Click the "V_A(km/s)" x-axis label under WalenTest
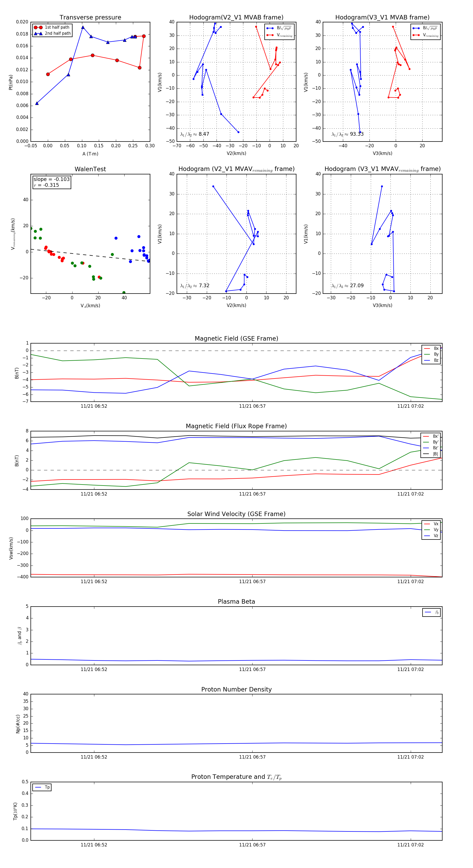The height and width of the screenshot is (868, 473). click(x=90, y=306)
